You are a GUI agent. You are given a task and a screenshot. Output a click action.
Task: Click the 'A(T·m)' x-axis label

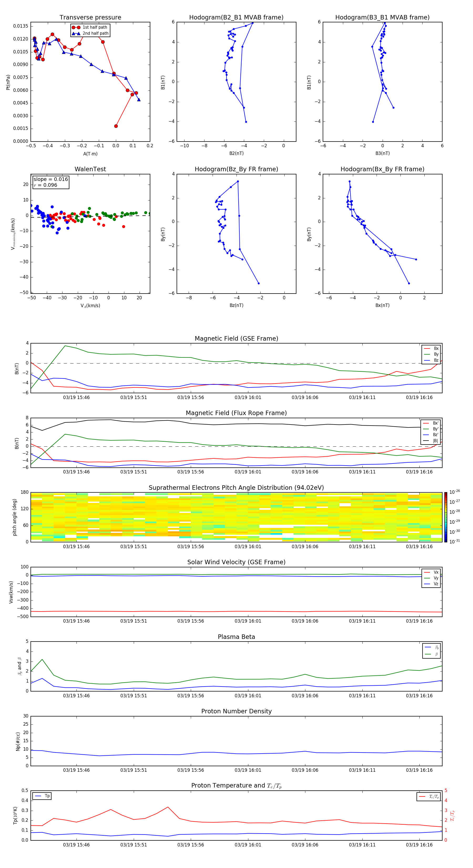(90, 154)
